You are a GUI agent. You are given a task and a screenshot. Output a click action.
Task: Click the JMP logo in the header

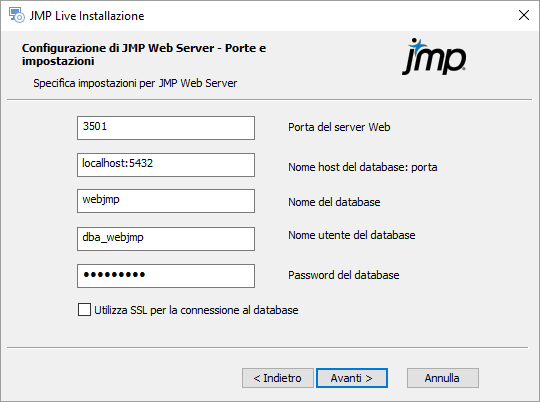(434, 56)
